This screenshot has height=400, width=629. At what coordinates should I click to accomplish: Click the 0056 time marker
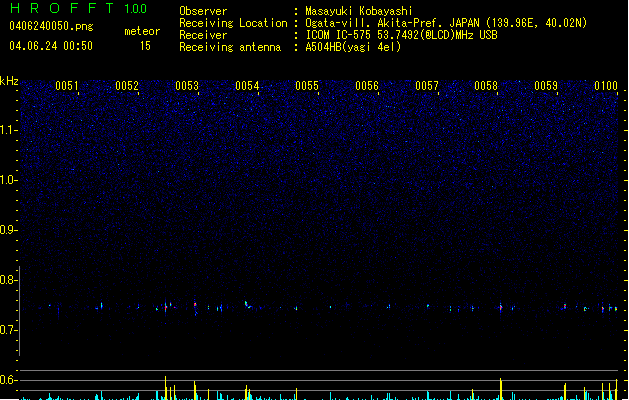pyautogui.click(x=367, y=85)
